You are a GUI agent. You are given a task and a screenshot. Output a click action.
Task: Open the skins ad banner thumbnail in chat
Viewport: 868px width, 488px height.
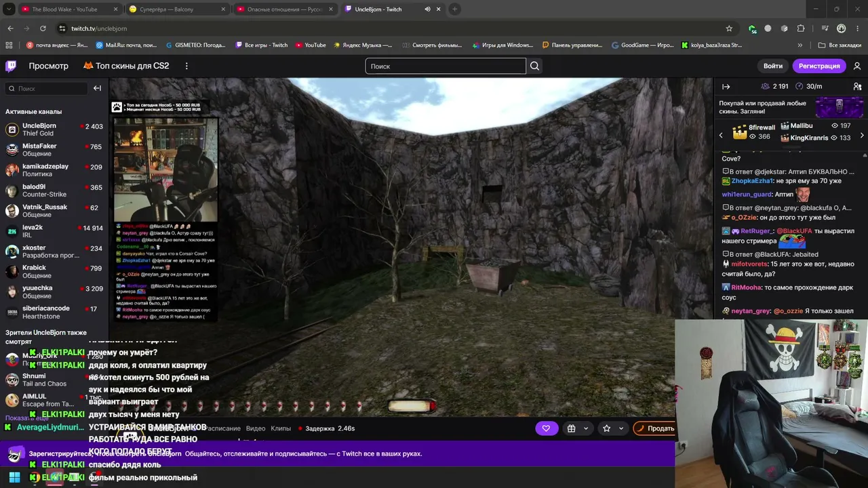click(840, 107)
